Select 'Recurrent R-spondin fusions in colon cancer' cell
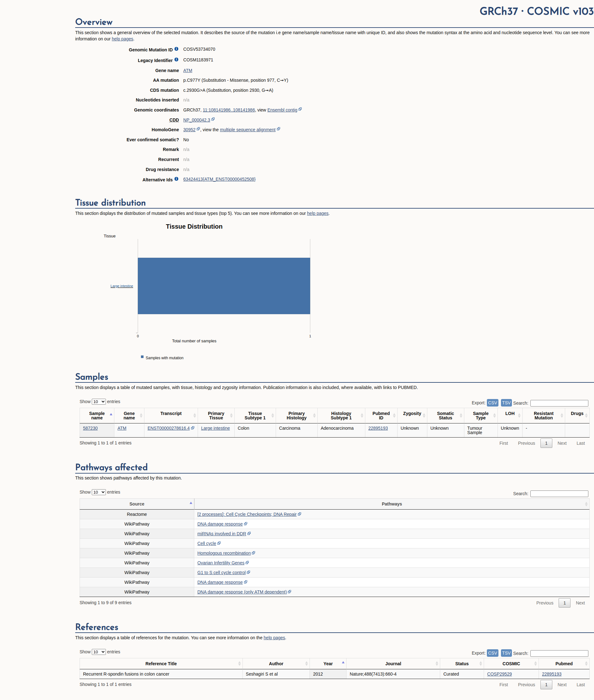The image size is (594, 700). (x=161, y=674)
